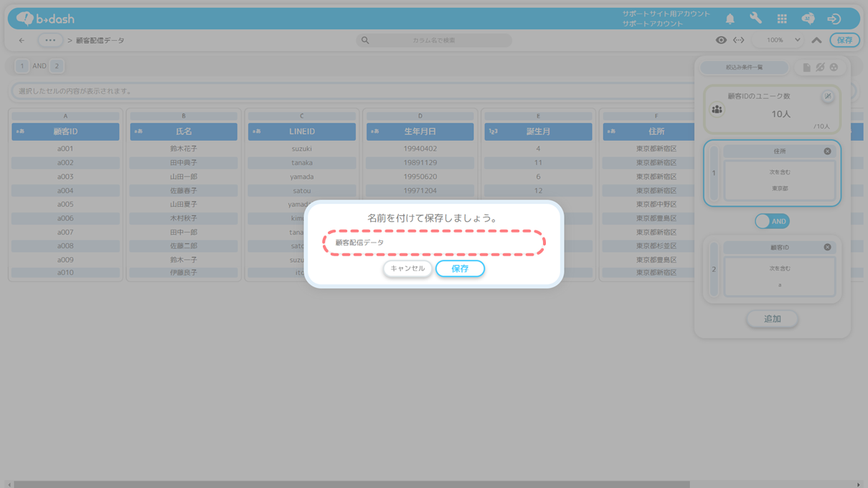This screenshot has width=868, height=488.
Task: Remove the 住所 filter condition
Action: [827, 151]
